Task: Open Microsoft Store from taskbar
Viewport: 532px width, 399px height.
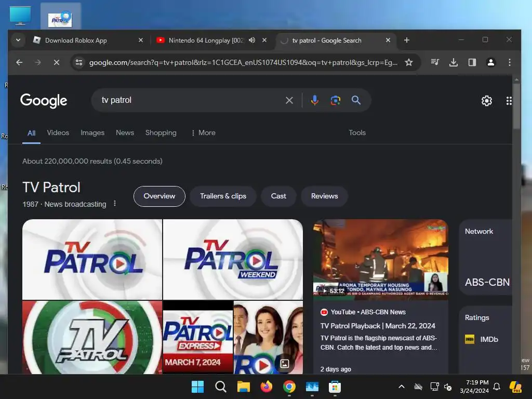Action: pyautogui.click(x=335, y=387)
